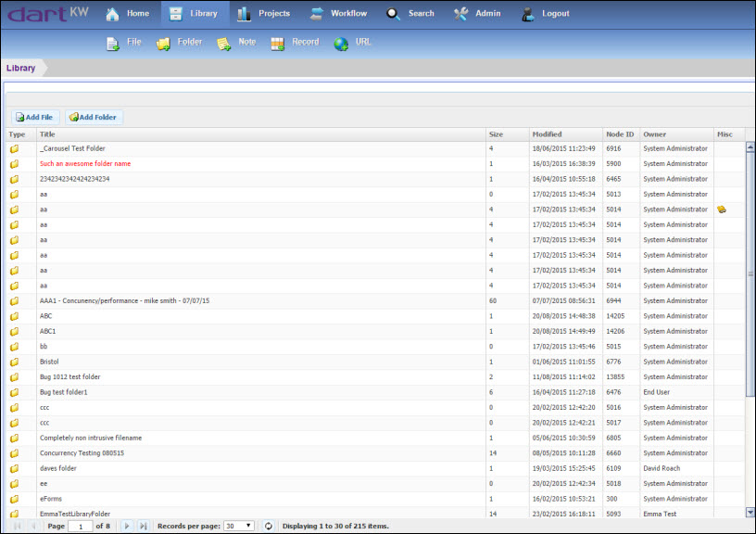Select 'daves folder' title

[58, 468]
